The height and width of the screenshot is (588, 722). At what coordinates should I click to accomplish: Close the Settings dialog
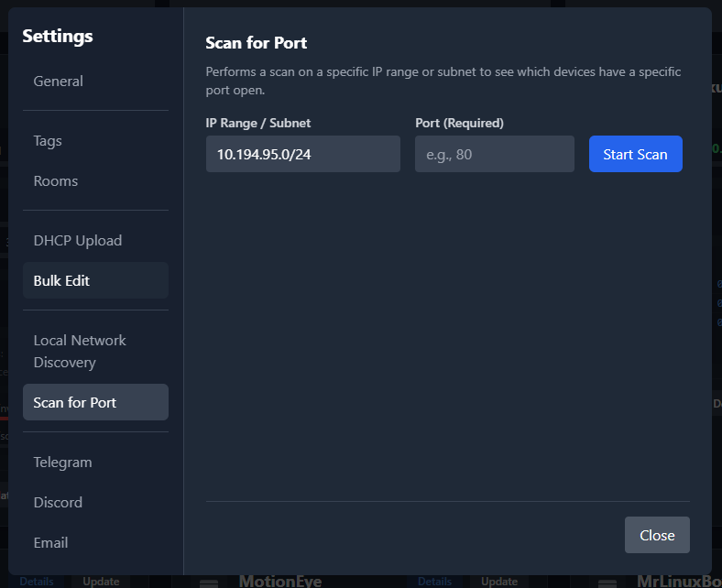[x=656, y=535]
